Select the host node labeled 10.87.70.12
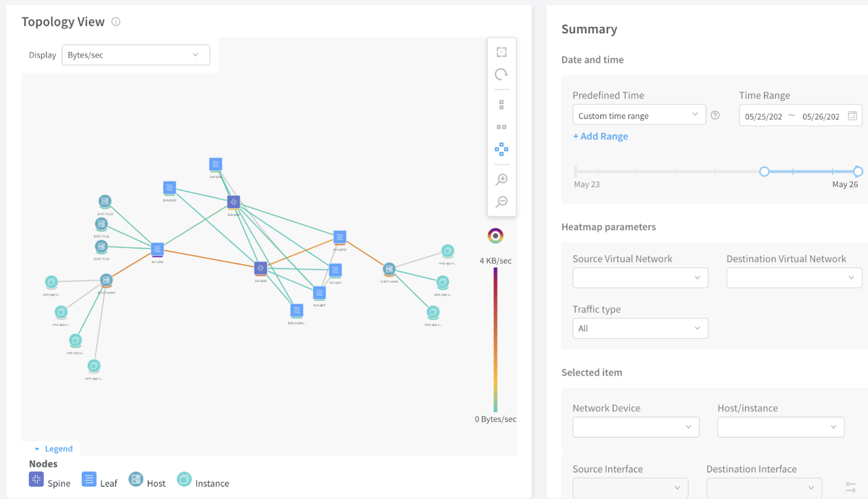Viewport: 868px width, 499px height. pyautogui.click(x=105, y=201)
